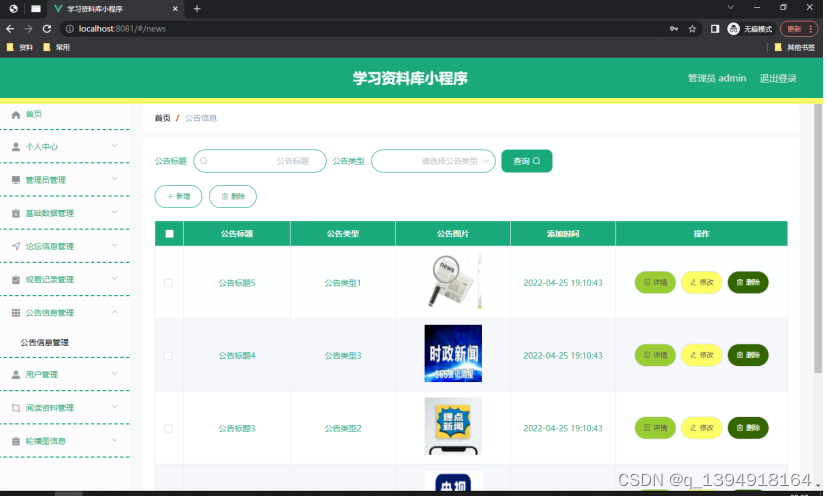This screenshot has height=498, width=827.
Task: Click 删除 for 公告标题3 row
Action: 748,428
